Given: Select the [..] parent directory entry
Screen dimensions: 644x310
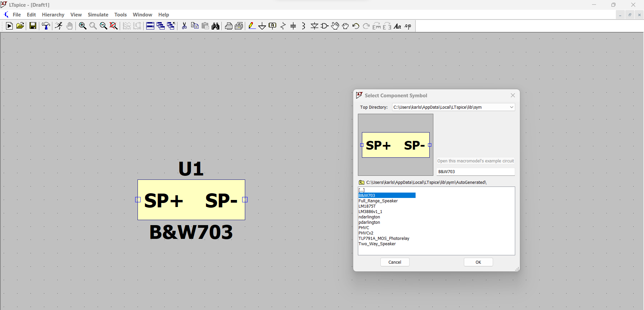Looking at the screenshot, I should pyautogui.click(x=362, y=190).
